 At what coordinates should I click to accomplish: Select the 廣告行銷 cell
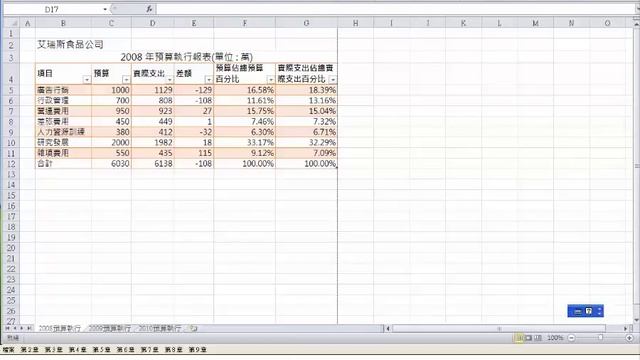click(63, 90)
